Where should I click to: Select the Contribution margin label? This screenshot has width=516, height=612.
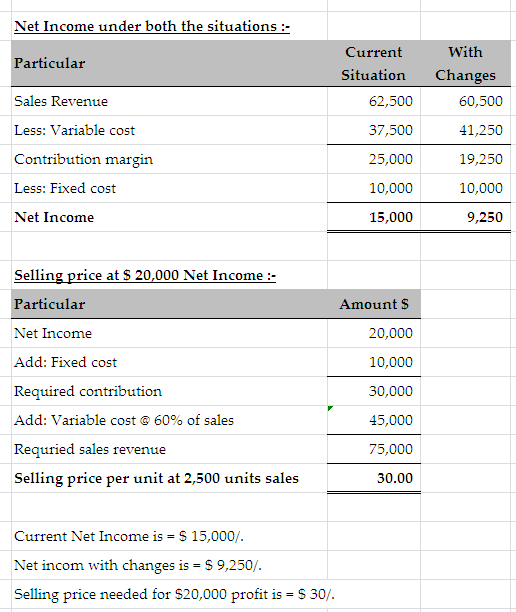(83, 159)
